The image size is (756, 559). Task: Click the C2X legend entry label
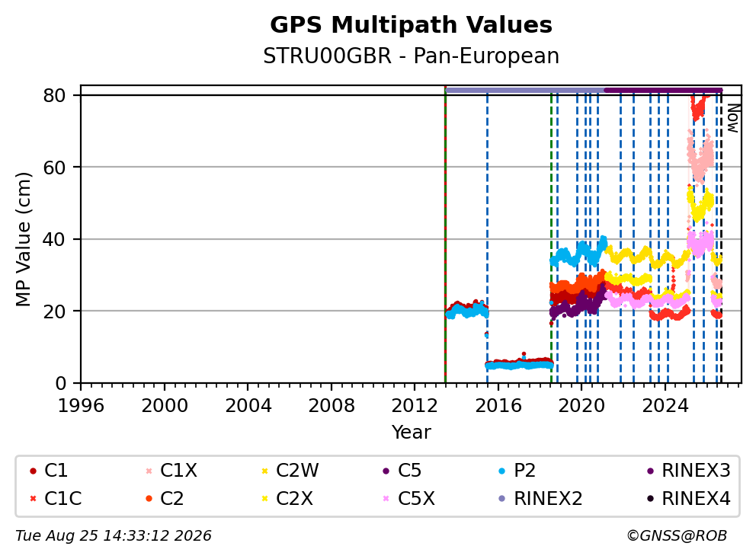coord(294,499)
